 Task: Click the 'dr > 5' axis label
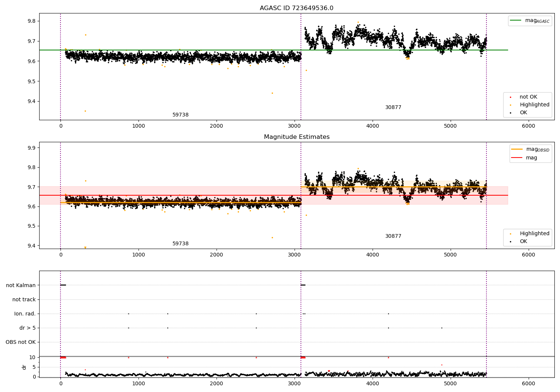pos(28,328)
